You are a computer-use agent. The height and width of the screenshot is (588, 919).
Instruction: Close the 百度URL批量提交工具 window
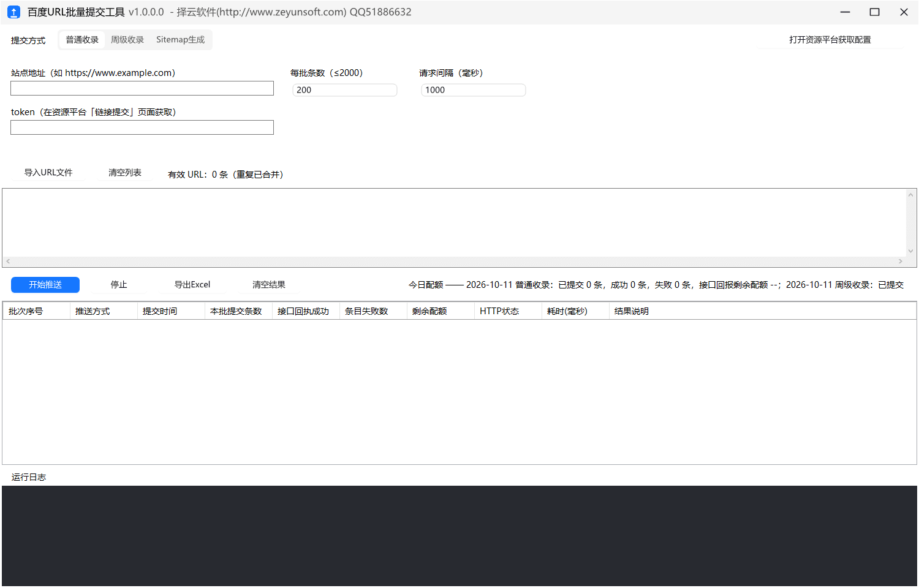(904, 12)
